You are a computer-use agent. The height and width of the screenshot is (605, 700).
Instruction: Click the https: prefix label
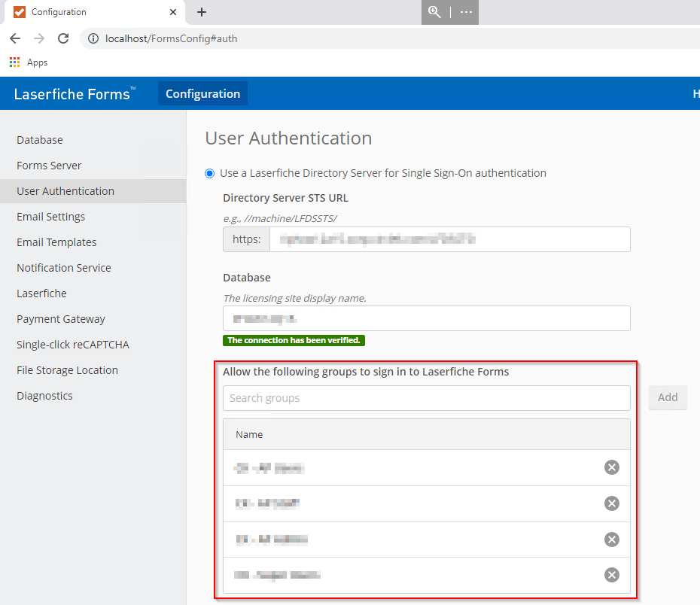246,239
